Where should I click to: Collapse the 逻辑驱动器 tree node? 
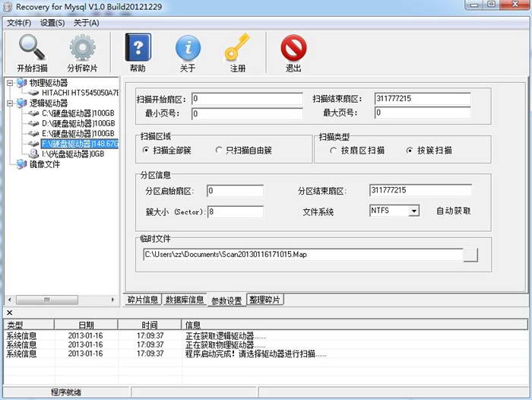click(x=10, y=103)
